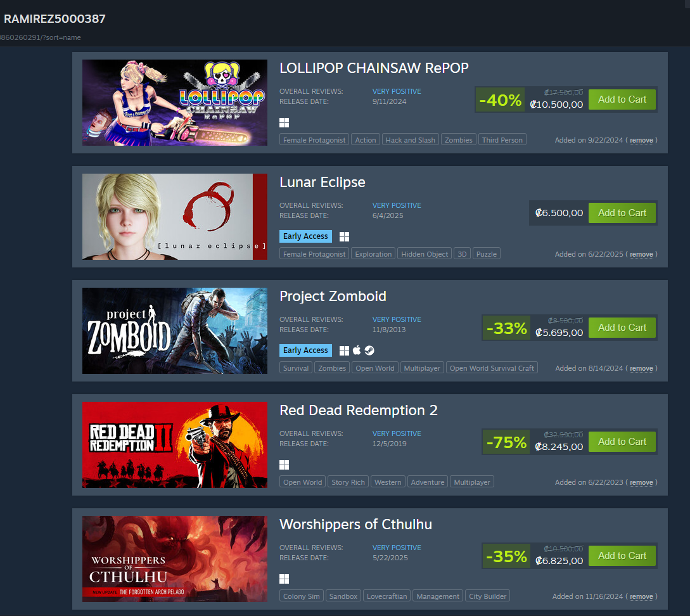Viewport: 690px width, 616px height.
Task: Click Red Dead Redemption 2 Windows icon
Action: pyautogui.click(x=284, y=465)
